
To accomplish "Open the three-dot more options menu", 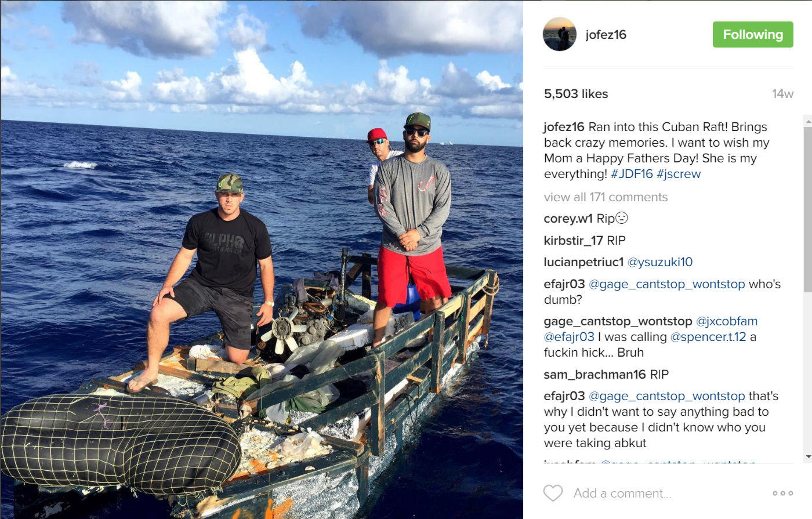I will [782, 493].
